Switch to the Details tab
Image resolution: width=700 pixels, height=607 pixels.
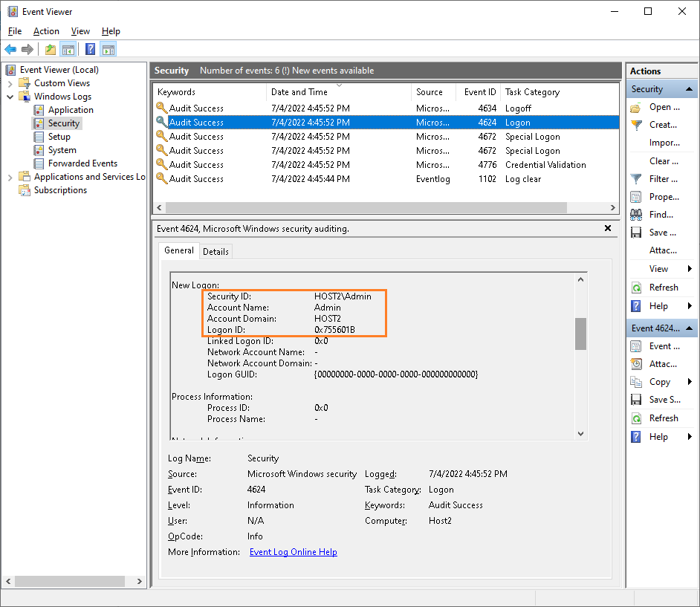(x=215, y=251)
